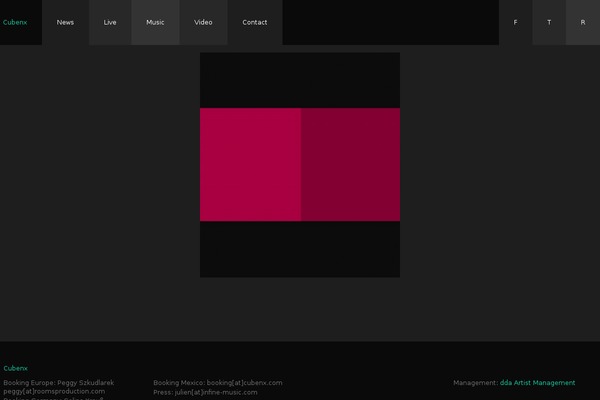The height and width of the screenshot is (400, 600).
Task: Select the text 'Booking Europe: Peggy Szkudlarek'
Action: coord(59,383)
